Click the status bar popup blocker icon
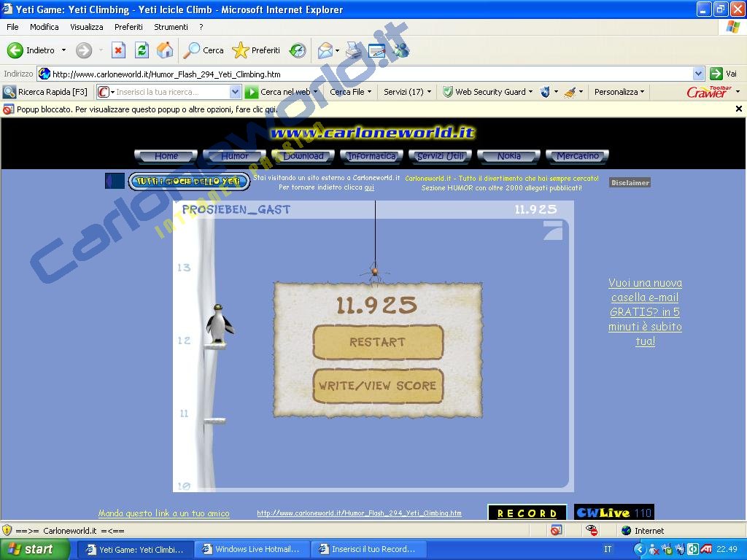 [x=556, y=530]
